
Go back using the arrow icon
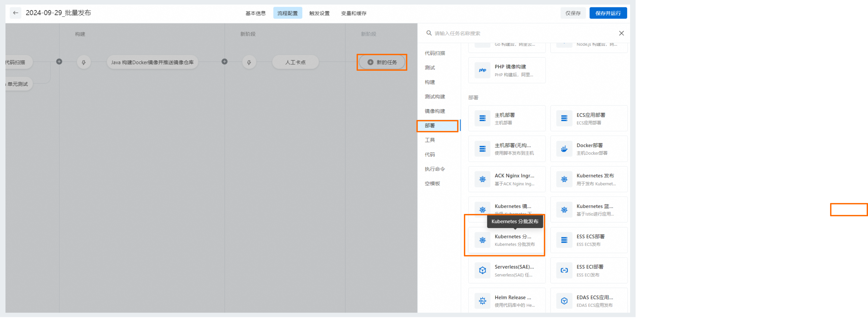coord(16,13)
